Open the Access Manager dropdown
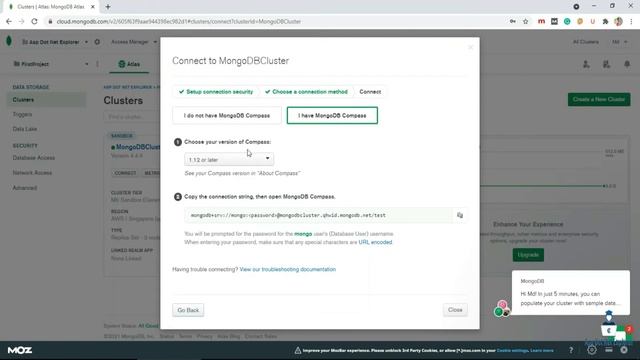The image size is (640, 360). click(134, 42)
